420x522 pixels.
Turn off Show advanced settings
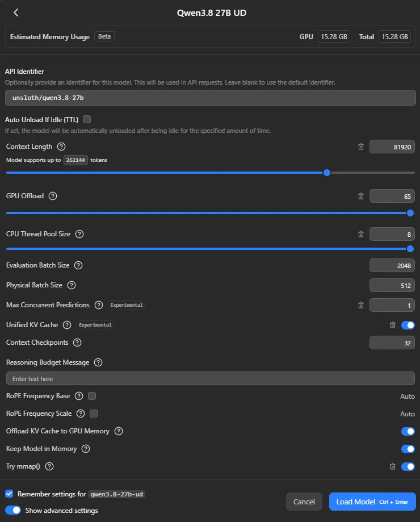tap(13, 510)
